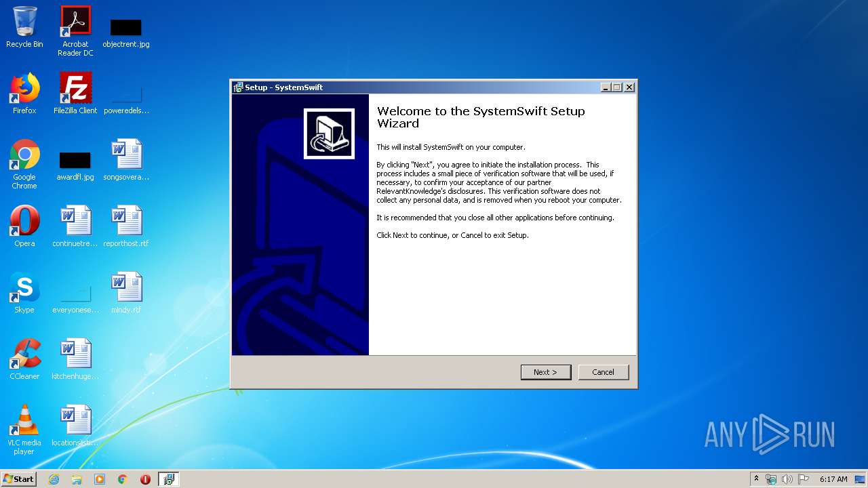The height and width of the screenshot is (488, 868).
Task: Select everyonese desktop file
Action: pyautogui.click(x=75, y=299)
